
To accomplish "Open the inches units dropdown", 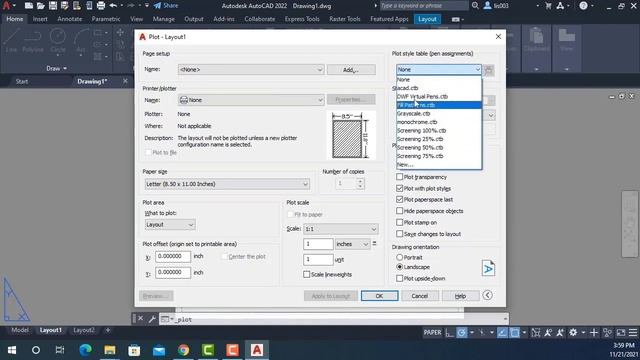I will pos(352,244).
